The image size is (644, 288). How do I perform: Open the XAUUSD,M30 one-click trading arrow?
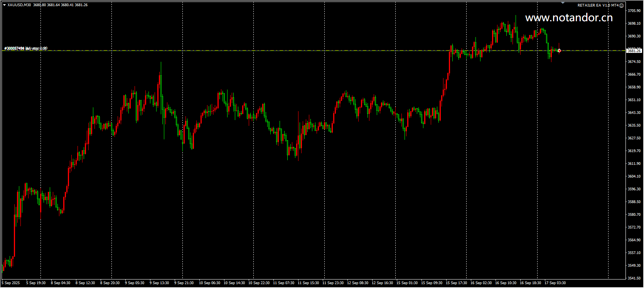4,5
